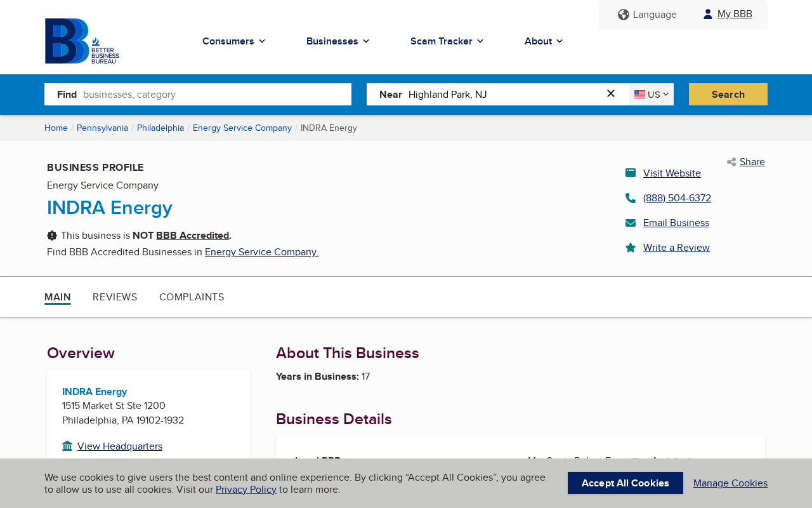This screenshot has width=812, height=508.
Task: Click the globe Language icon
Action: point(624,15)
